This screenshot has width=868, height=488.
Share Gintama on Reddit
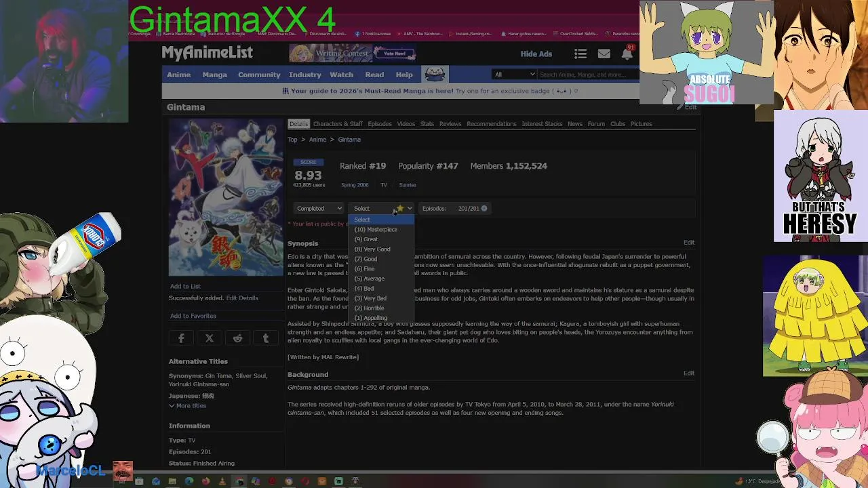click(x=237, y=338)
